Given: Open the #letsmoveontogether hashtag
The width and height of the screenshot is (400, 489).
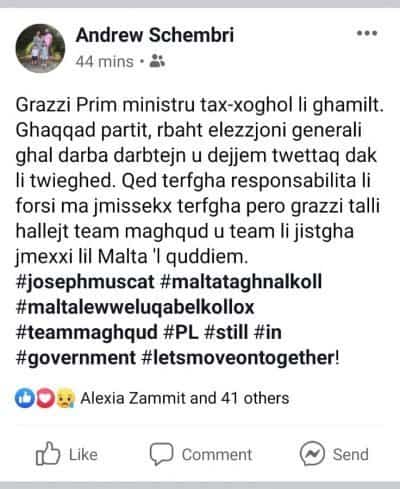Looking at the screenshot, I should pos(238,358).
